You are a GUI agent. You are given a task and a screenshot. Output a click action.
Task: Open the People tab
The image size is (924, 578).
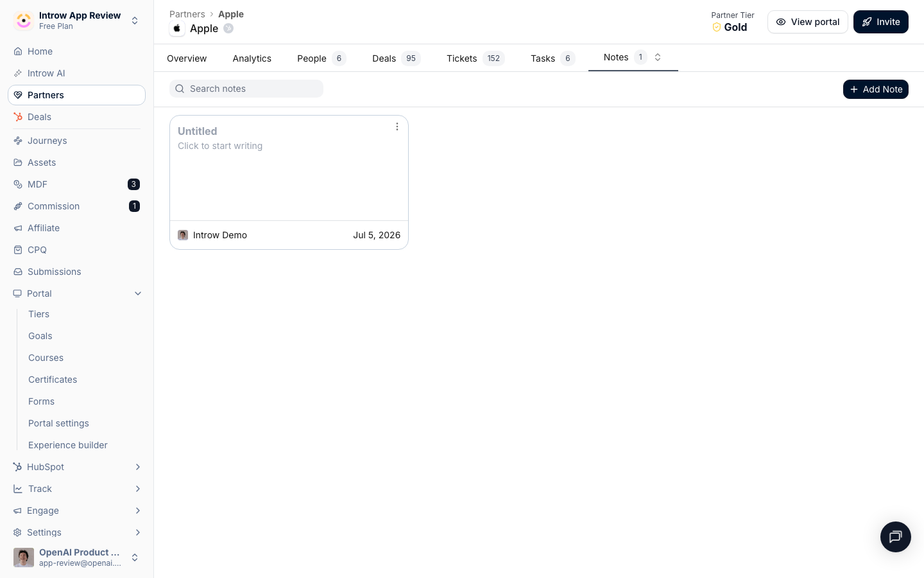(x=321, y=58)
